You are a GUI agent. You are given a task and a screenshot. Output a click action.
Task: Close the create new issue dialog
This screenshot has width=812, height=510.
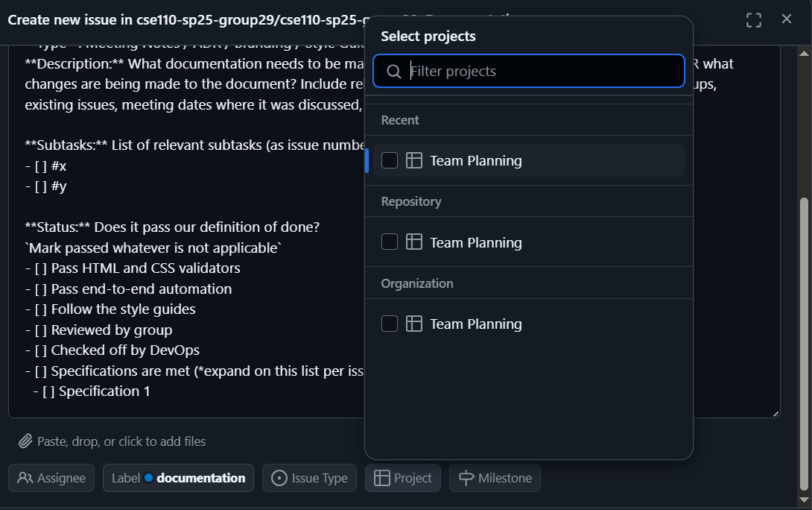coord(787,19)
